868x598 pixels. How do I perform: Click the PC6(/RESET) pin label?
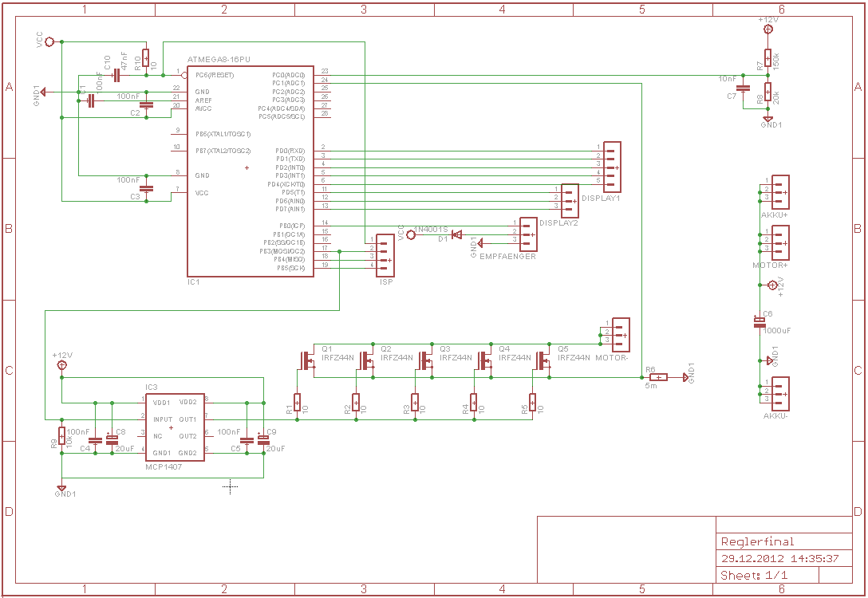(x=215, y=75)
